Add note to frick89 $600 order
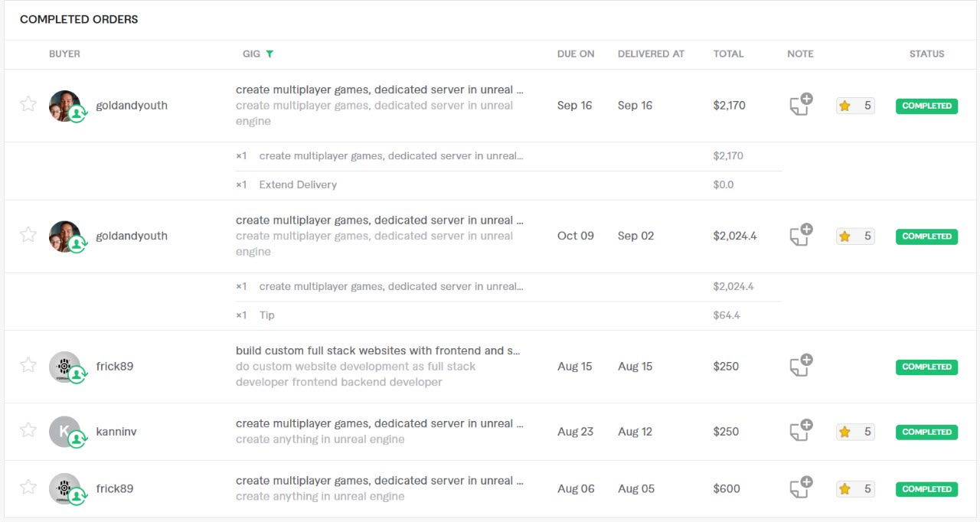The image size is (980, 522). (x=801, y=488)
